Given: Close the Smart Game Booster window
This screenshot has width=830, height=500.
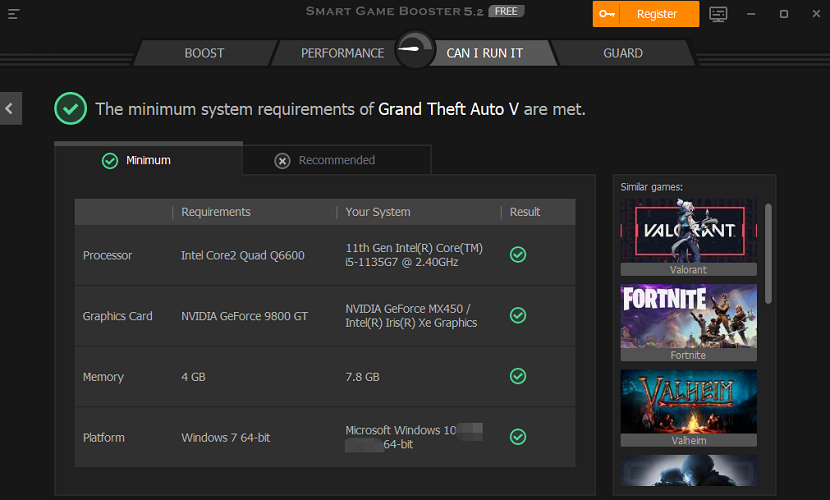Looking at the screenshot, I should [x=816, y=14].
